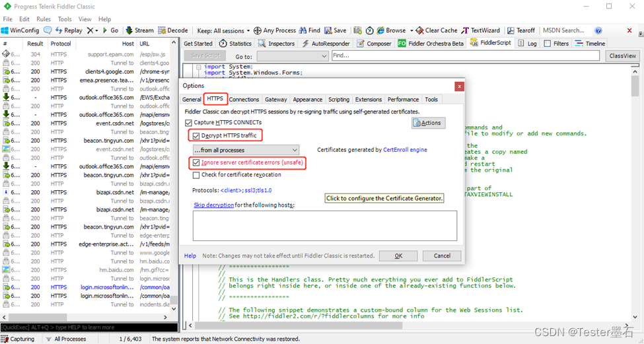This screenshot has height=344, width=644.
Task: Launch browser via Browse icon
Action: tap(391, 30)
